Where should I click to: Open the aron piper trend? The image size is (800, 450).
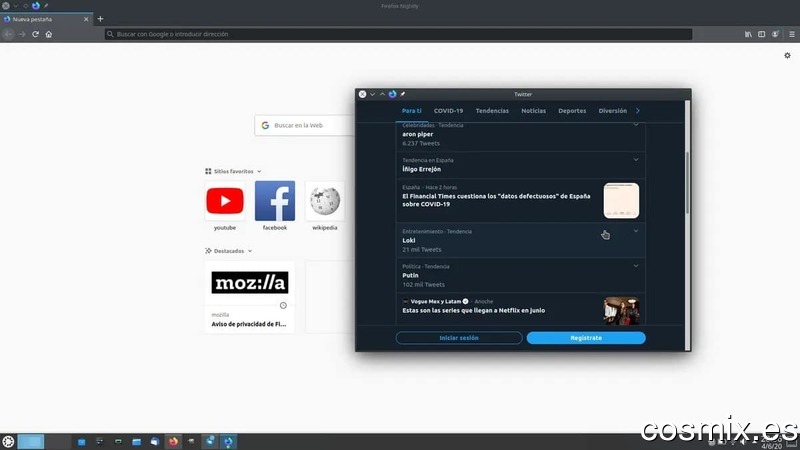pyautogui.click(x=520, y=137)
